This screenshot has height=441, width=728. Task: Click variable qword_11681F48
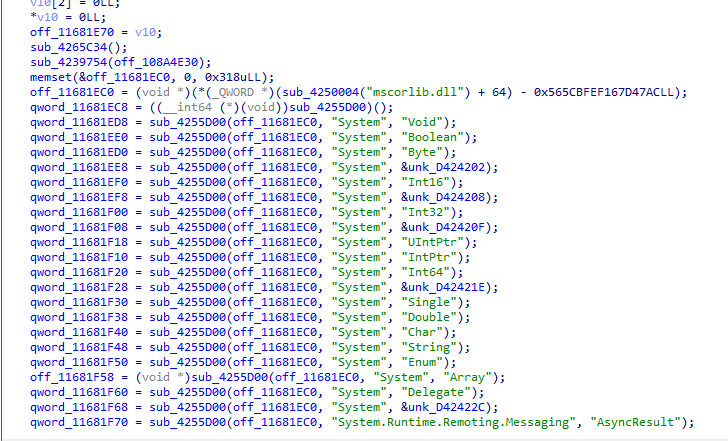tap(79, 347)
